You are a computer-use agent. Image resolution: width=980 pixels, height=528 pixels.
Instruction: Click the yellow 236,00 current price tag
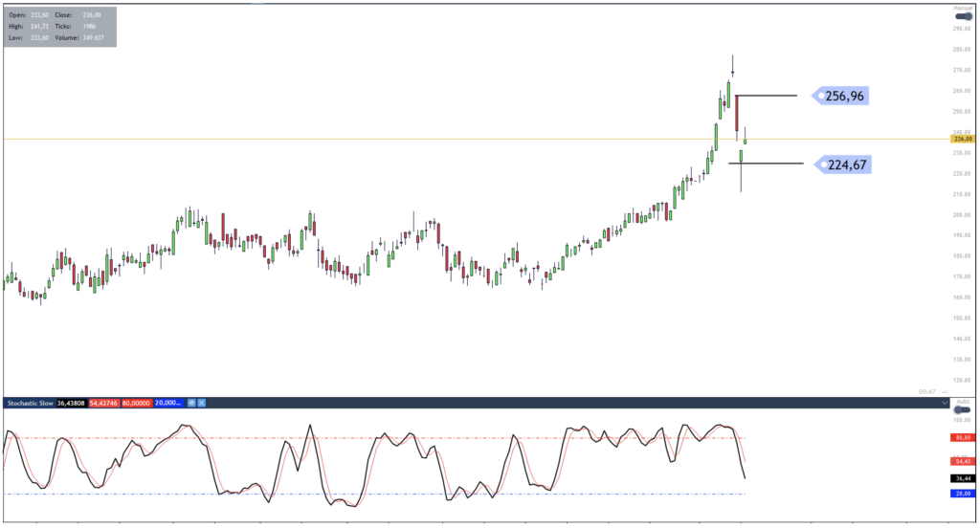pyautogui.click(x=963, y=139)
